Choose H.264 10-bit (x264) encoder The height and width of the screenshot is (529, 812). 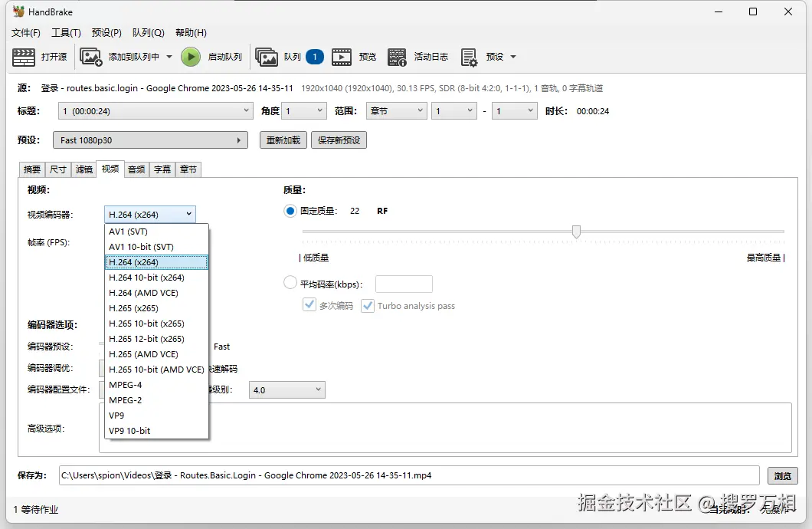pos(156,278)
